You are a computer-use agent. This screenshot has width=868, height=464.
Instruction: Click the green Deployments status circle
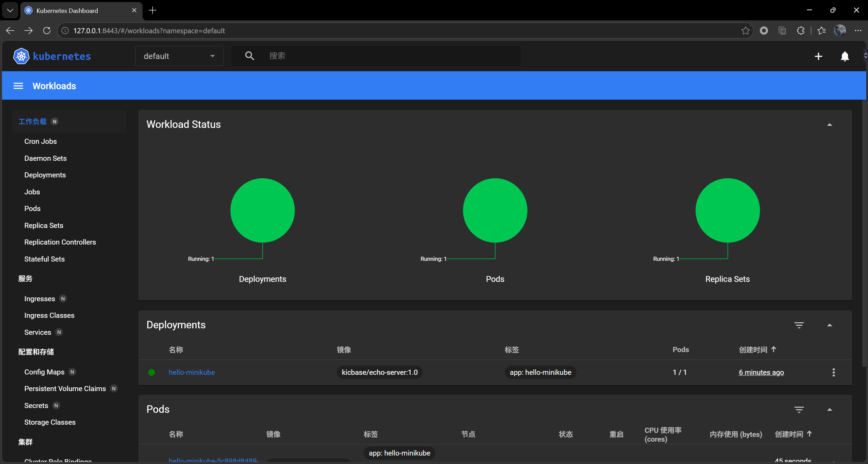click(262, 210)
